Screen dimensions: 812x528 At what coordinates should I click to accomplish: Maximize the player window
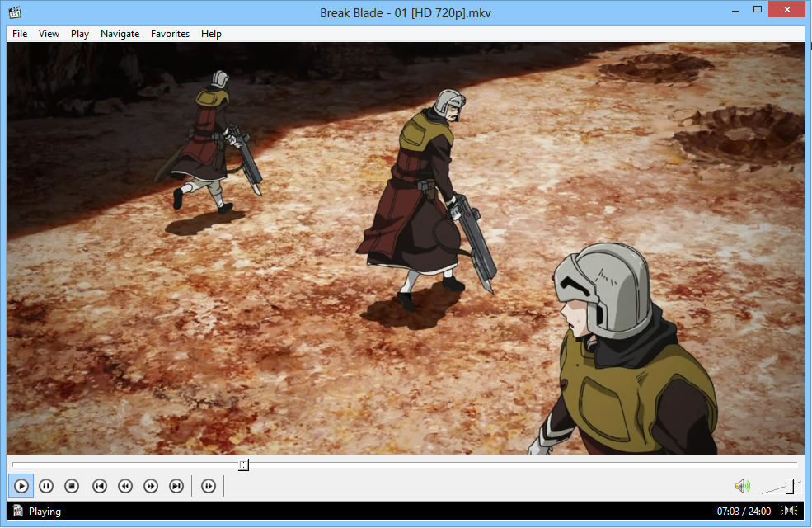pos(757,11)
